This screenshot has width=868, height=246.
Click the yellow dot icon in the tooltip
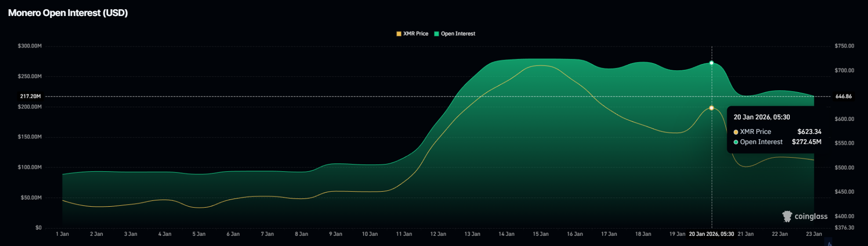tap(736, 132)
